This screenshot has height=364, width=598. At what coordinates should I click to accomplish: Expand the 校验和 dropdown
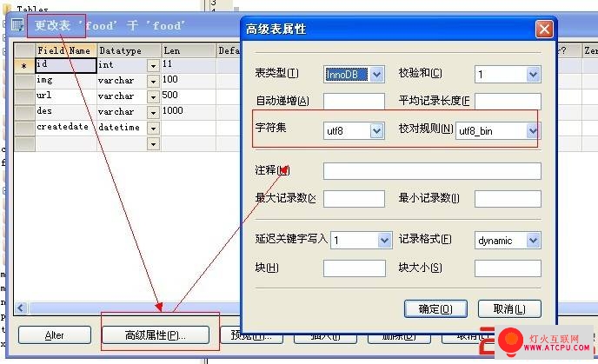point(533,75)
